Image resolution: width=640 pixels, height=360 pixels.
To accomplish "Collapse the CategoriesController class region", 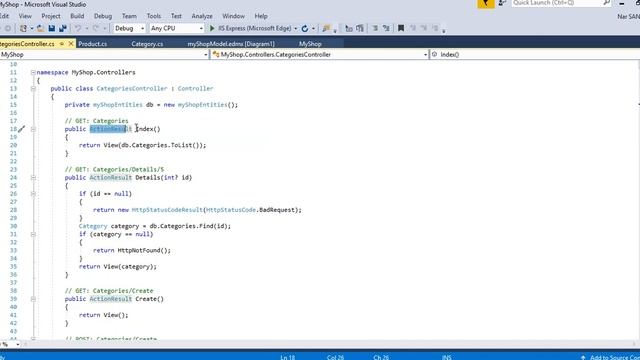I will pyautogui.click(x=33, y=89).
